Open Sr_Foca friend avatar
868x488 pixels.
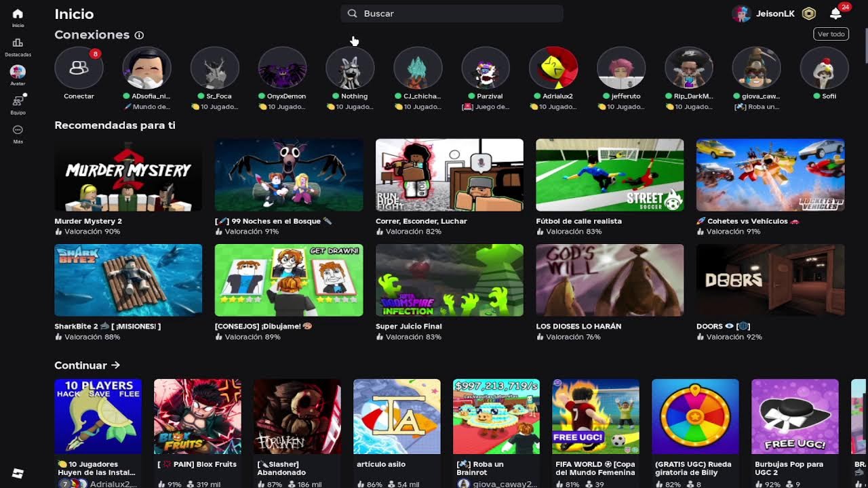click(x=214, y=68)
